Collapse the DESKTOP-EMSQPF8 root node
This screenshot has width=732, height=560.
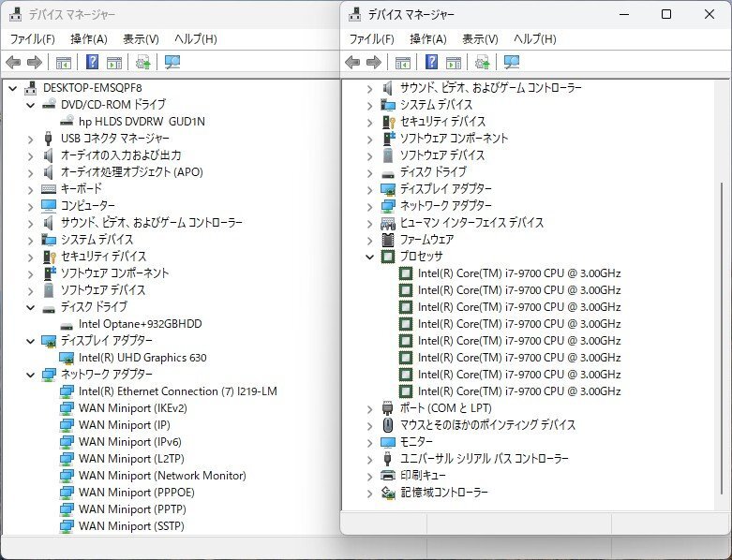click(13, 88)
